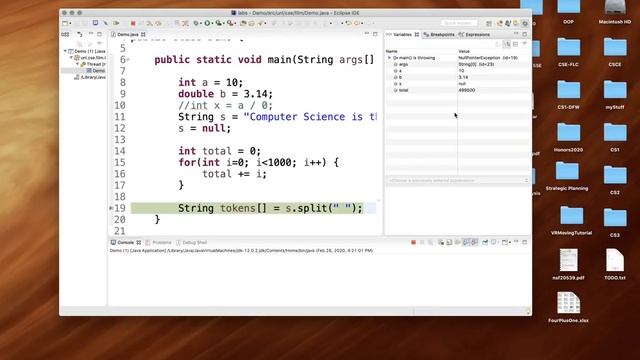
Task: Toggle Show Type Names in Variables view
Action: tap(497, 44)
